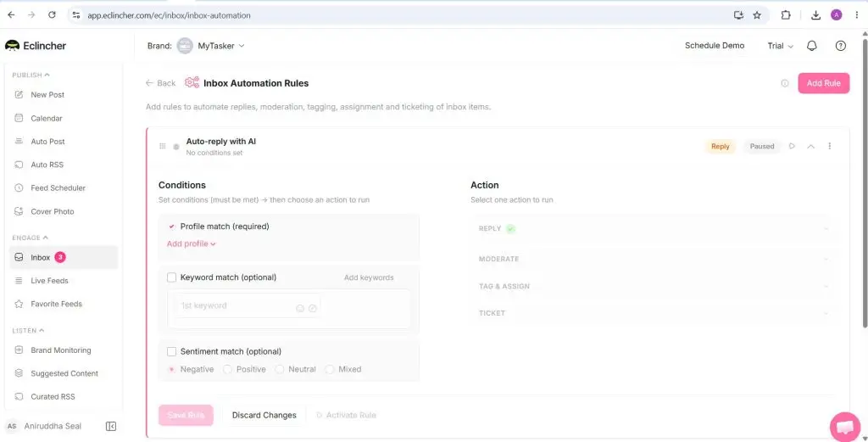Grab the rule drag handle icon
The width and height of the screenshot is (868, 442).
click(x=162, y=146)
